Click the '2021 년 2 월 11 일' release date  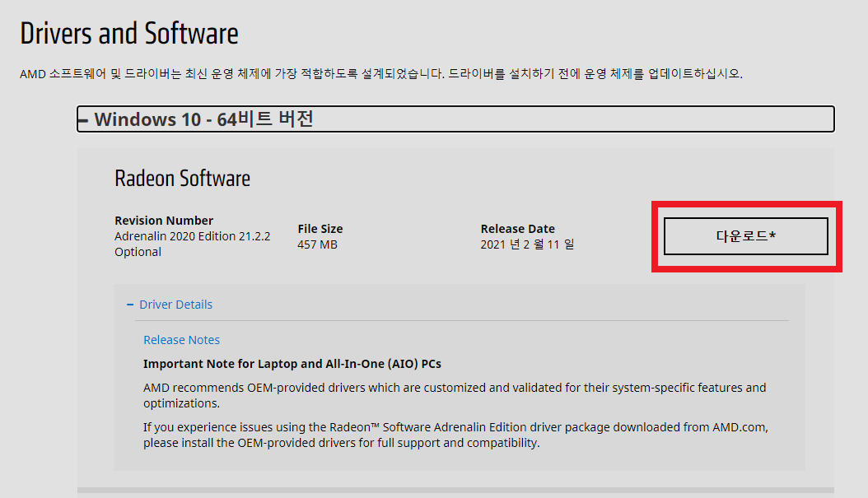(x=527, y=244)
